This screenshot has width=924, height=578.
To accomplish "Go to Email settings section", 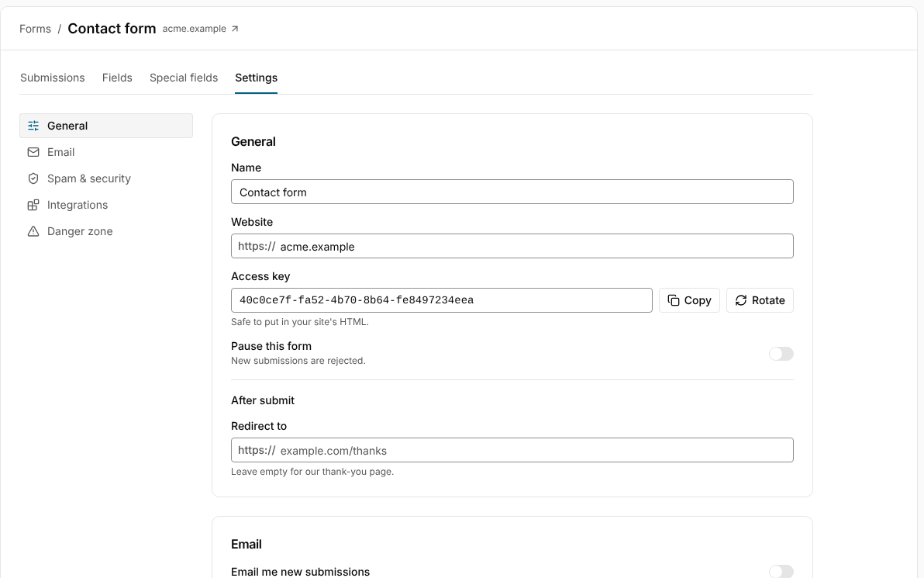I will point(106,152).
